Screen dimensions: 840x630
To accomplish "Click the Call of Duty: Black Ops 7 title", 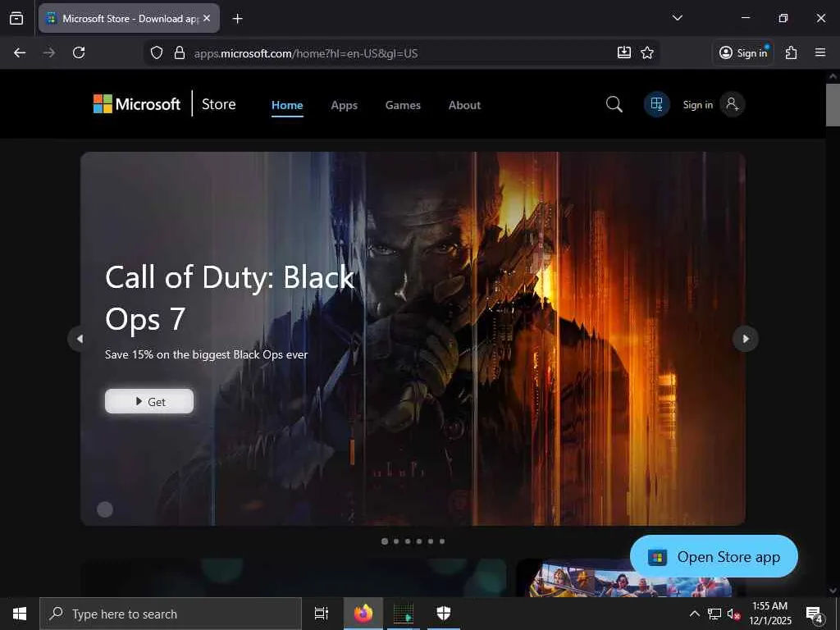I will coord(230,298).
